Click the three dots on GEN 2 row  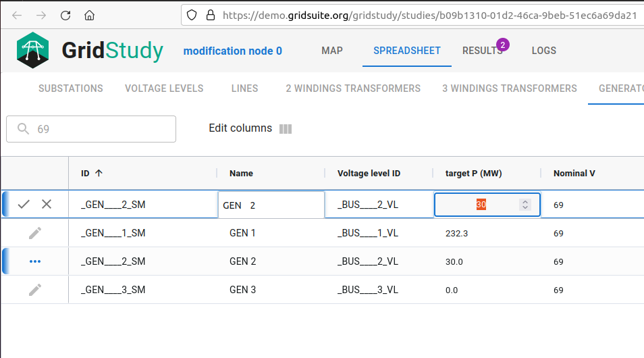tap(35, 261)
